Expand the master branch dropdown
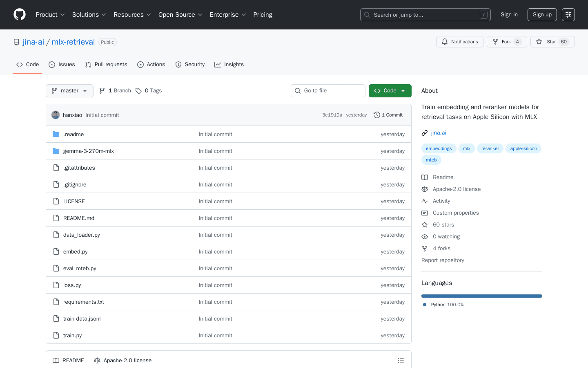 pyautogui.click(x=69, y=91)
